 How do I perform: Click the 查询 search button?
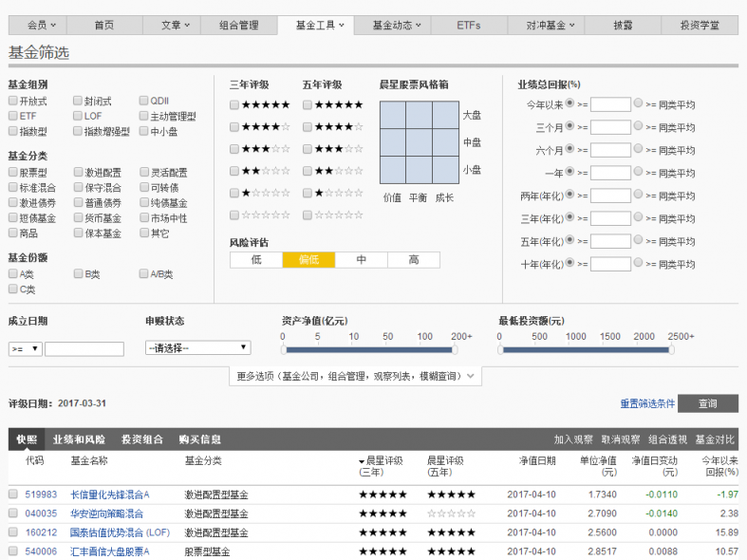tap(708, 403)
